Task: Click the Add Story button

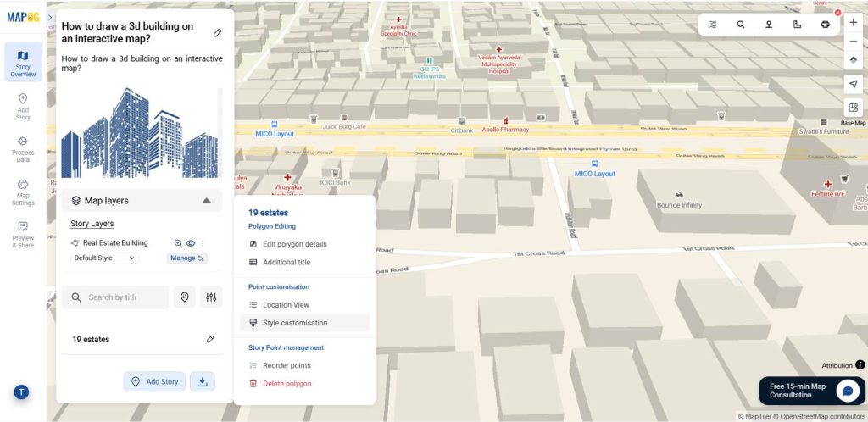Action: point(154,381)
